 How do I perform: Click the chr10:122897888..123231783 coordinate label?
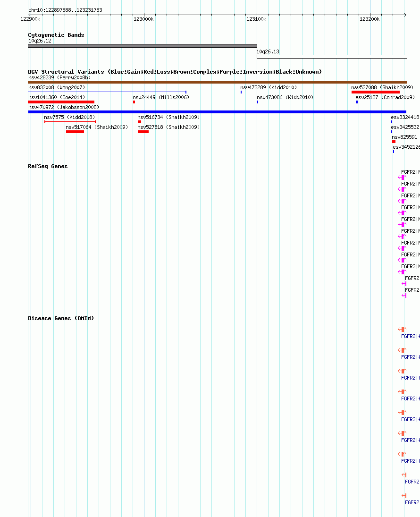(65, 10)
